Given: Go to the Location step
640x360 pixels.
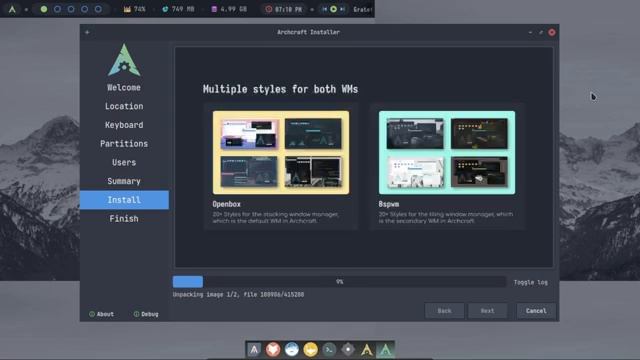Looking at the screenshot, I should click(124, 106).
